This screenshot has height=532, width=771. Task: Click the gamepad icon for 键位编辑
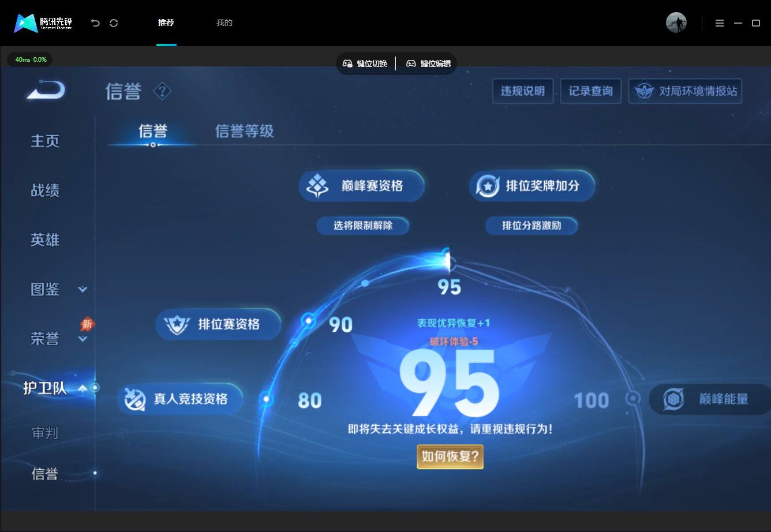tap(411, 63)
